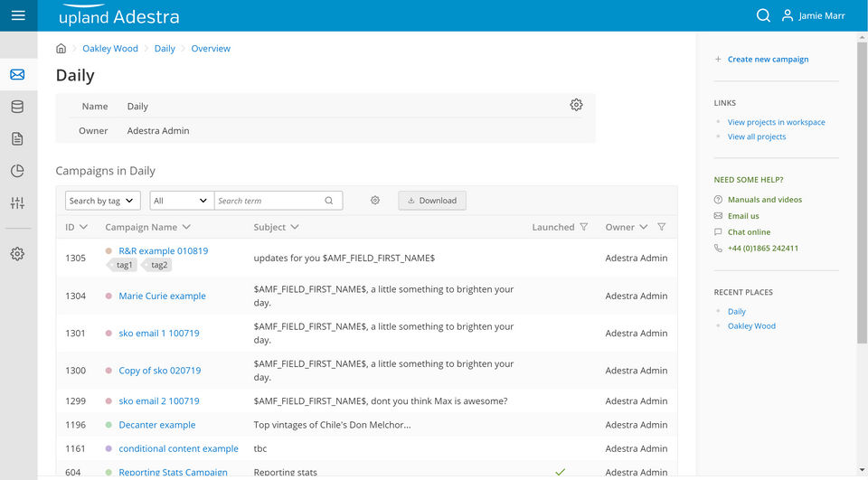Open the All filter dropdown
The height and width of the screenshot is (480, 868).
coord(181,201)
